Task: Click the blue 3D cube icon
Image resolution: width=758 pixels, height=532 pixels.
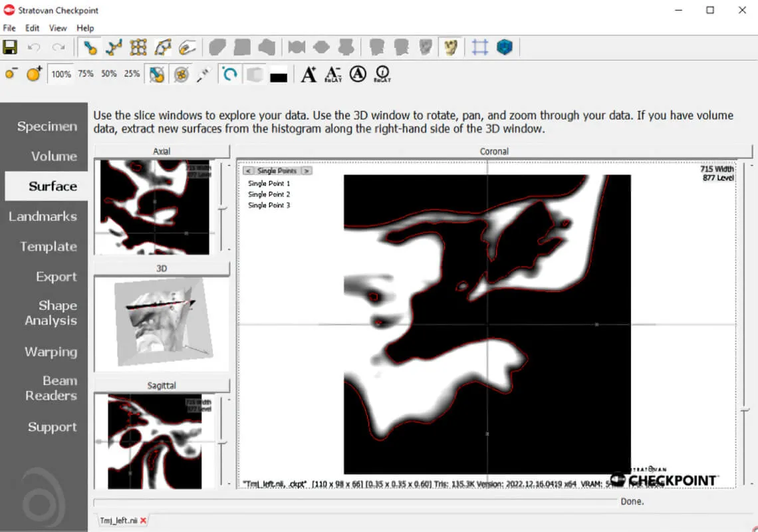Action: pos(505,47)
